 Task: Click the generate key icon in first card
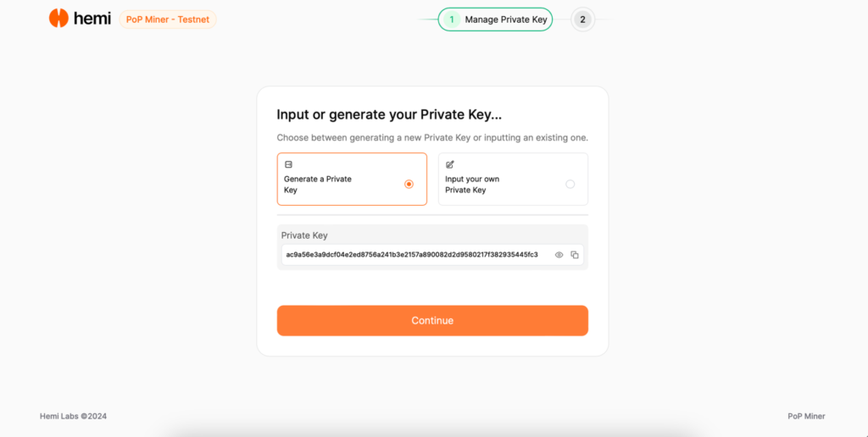(x=288, y=164)
